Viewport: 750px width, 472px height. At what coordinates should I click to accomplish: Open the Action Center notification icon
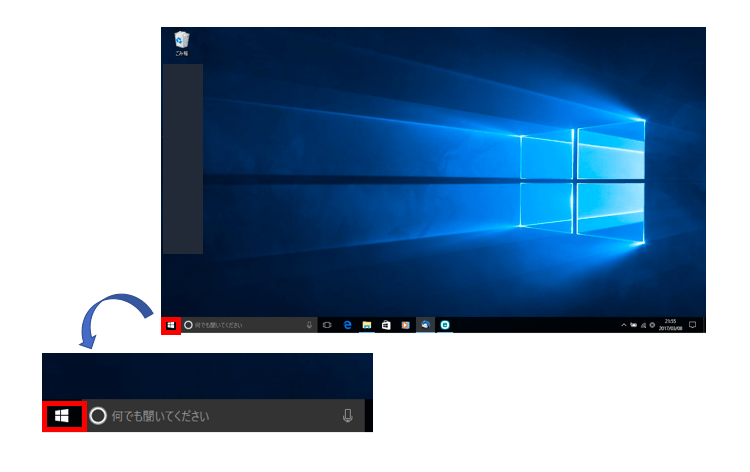692,325
